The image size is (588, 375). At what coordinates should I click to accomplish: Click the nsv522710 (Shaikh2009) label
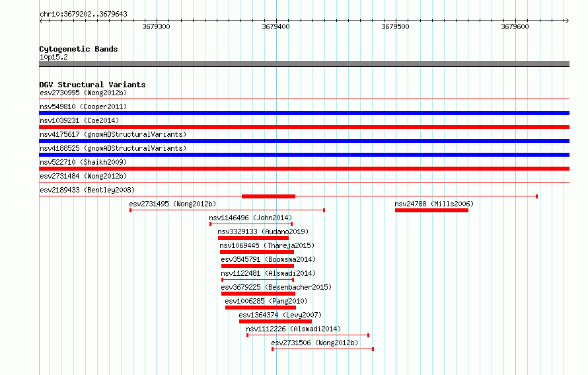point(83,162)
